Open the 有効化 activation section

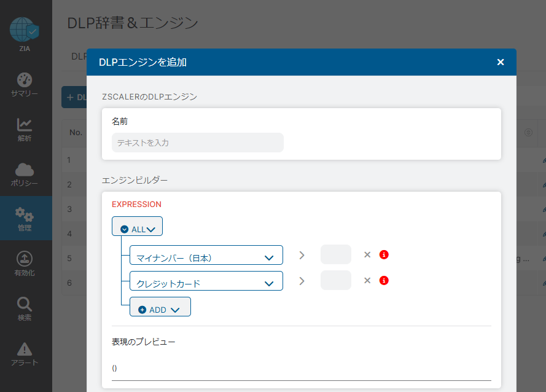coord(25,264)
